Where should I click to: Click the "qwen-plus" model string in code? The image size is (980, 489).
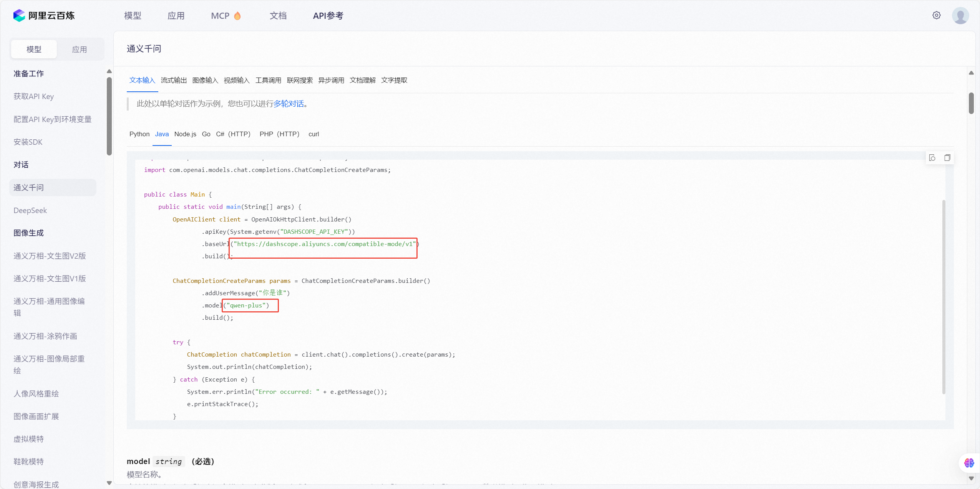(246, 306)
